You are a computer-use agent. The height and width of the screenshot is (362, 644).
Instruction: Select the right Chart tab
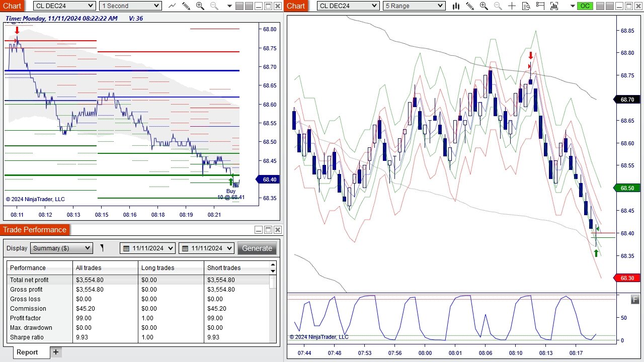pos(296,6)
